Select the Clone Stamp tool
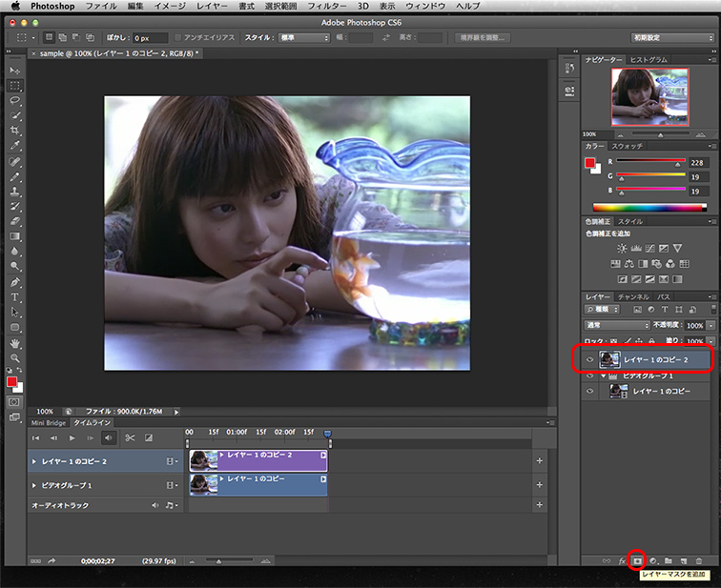The height and width of the screenshot is (588, 721). (14, 192)
